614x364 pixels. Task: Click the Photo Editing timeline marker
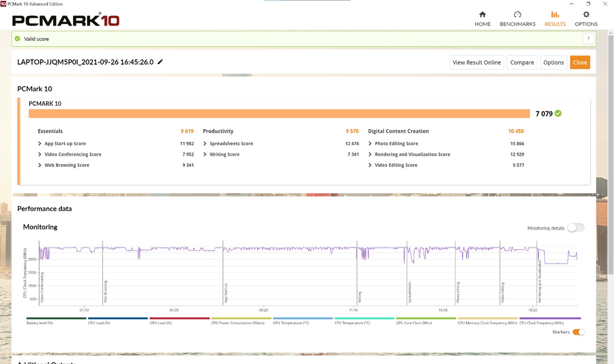click(x=458, y=292)
